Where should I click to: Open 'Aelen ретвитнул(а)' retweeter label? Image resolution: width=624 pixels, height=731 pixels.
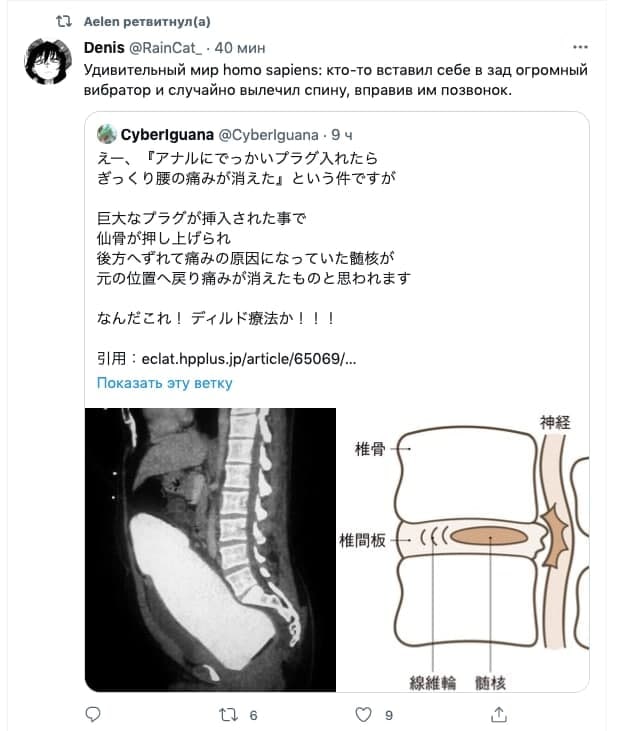(x=147, y=21)
